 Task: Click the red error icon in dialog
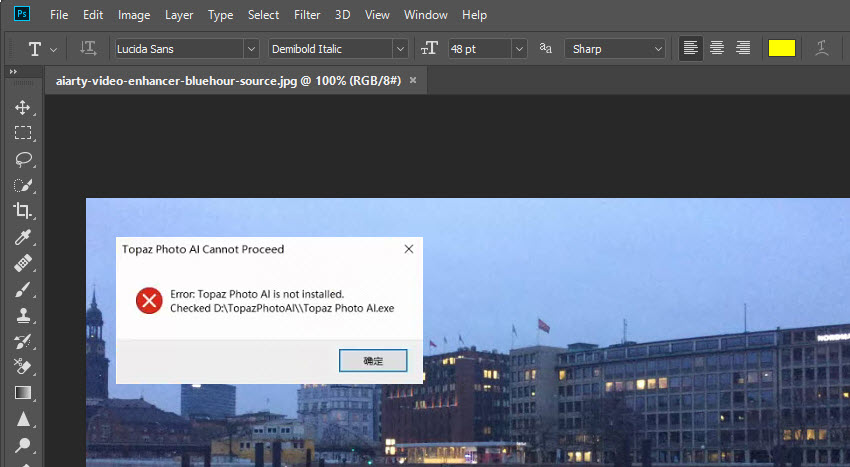pyautogui.click(x=149, y=300)
